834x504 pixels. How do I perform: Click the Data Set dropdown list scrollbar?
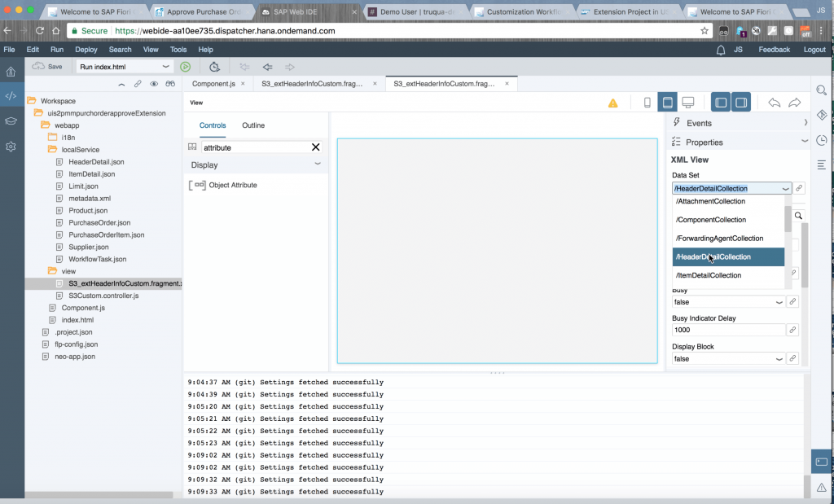tap(788, 219)
